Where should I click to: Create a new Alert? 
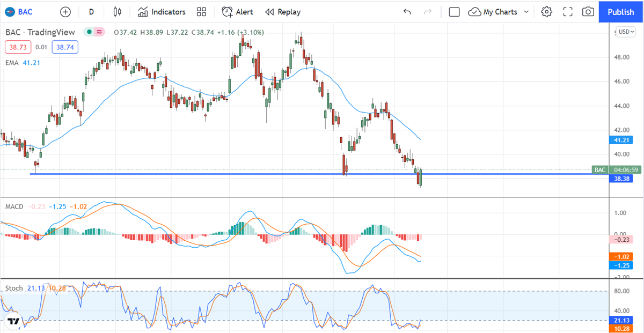pyautogui.click(x=237, y=12)
